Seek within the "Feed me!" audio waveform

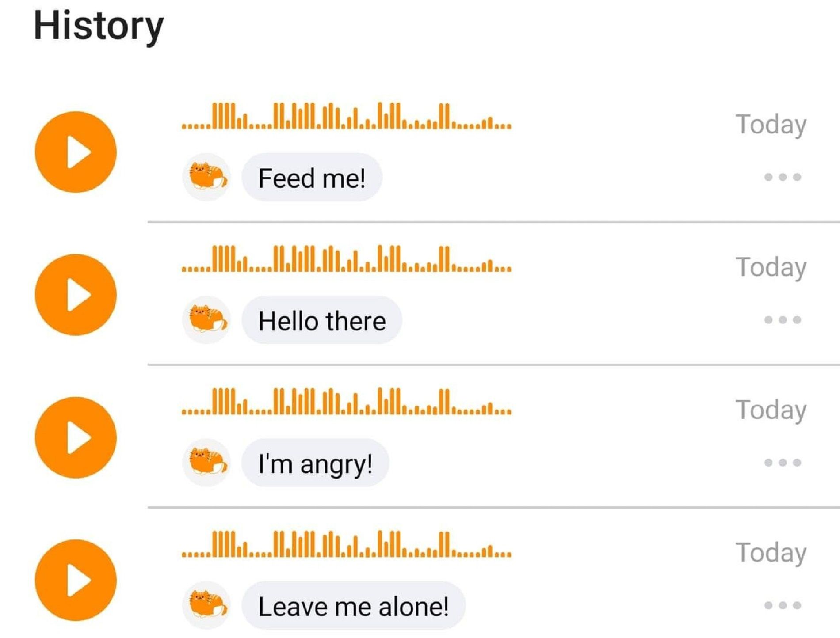pos(347,116)
